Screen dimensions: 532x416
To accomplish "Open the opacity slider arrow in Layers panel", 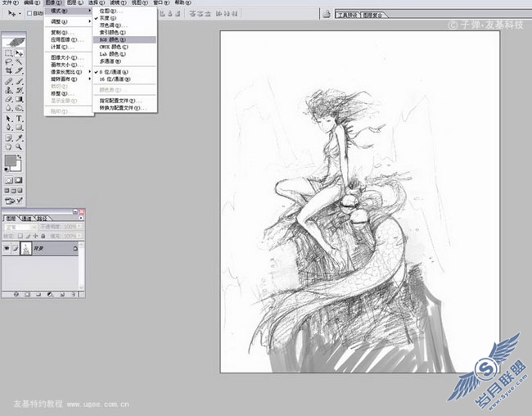I will (79, 226).
